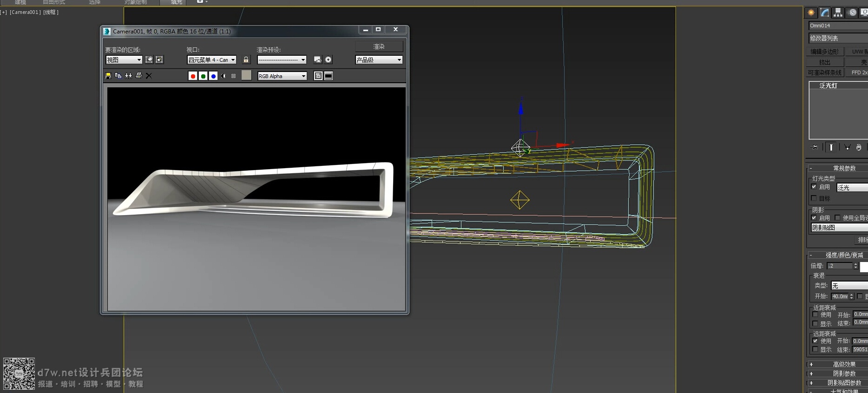This screenshot has height=393, width=868.
Task: Copy the render image to clipboard
Action: pos(118,76)
